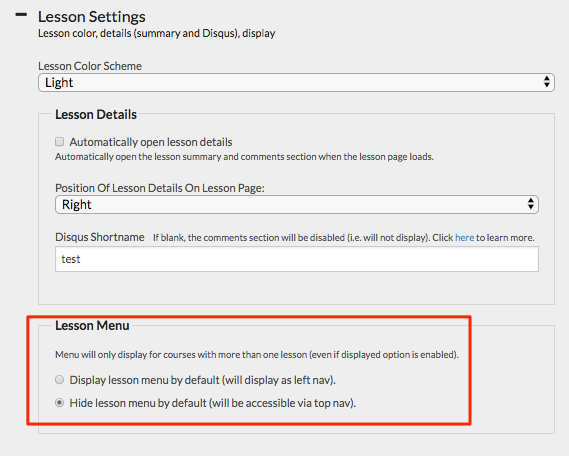Image resolution: width=569 pixels, height=456 pixels.
Task: Click the Lesson Color Scheme label
Action: (x=90, y=66)
